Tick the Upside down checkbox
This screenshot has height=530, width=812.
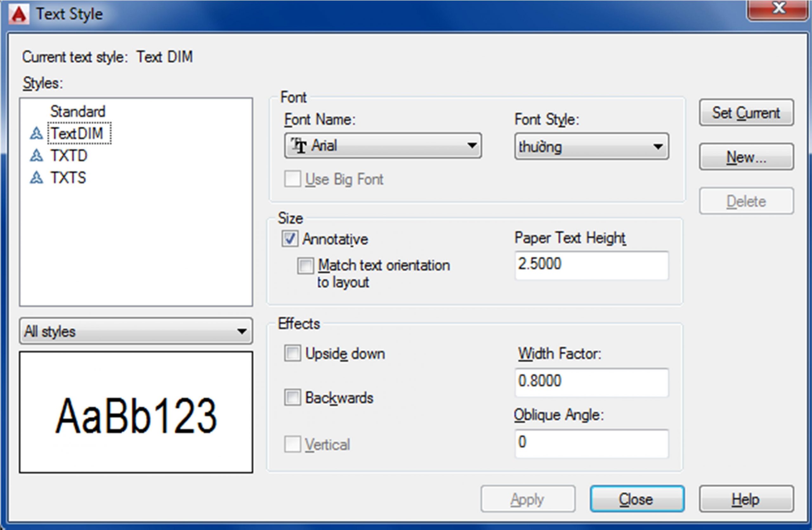[x=292, y=353]
